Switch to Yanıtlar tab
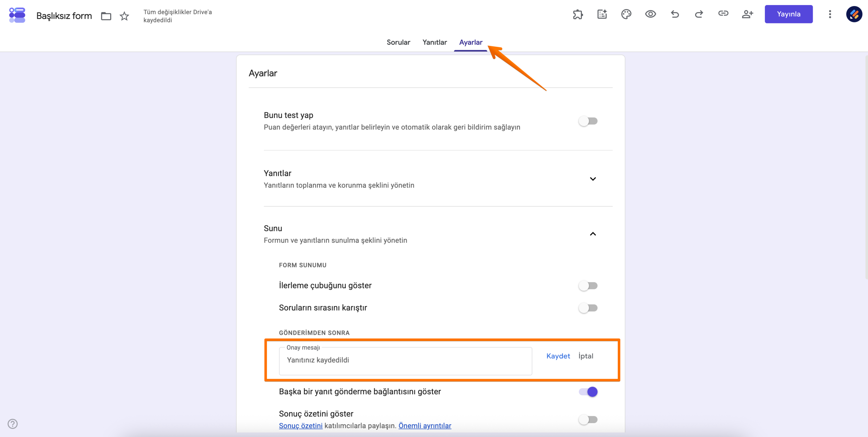 [x=435, y=42]
